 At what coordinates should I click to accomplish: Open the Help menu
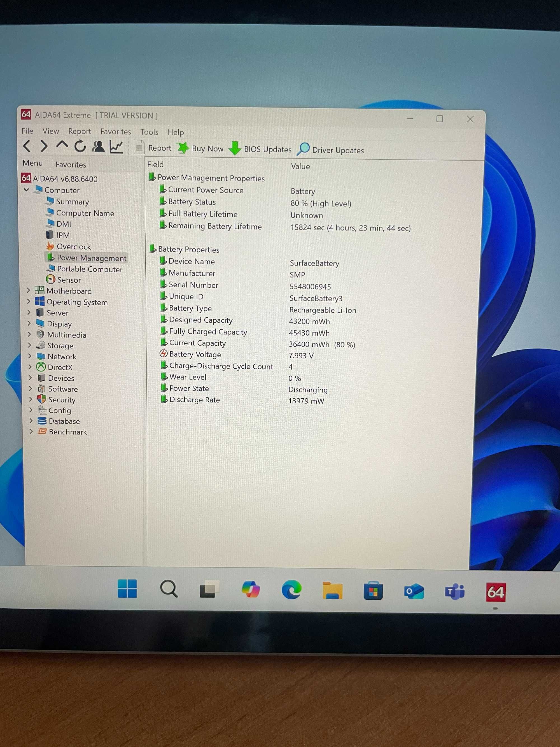pos(176,132)
